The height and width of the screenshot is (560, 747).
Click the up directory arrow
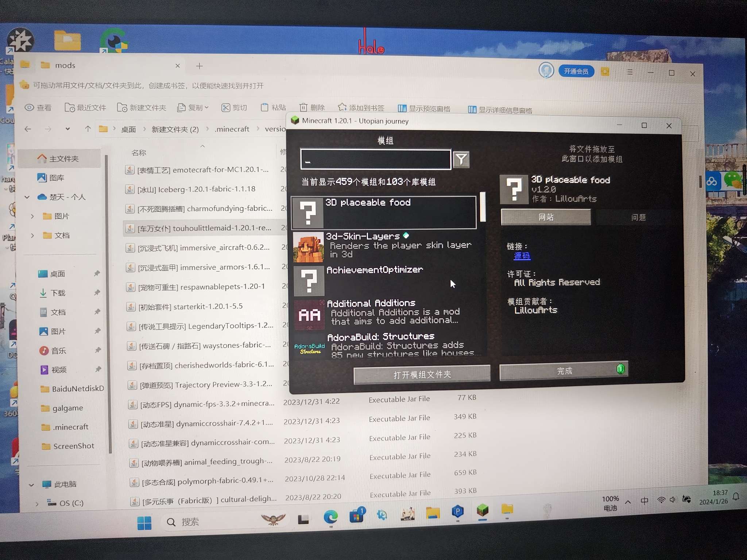(88, 129)
